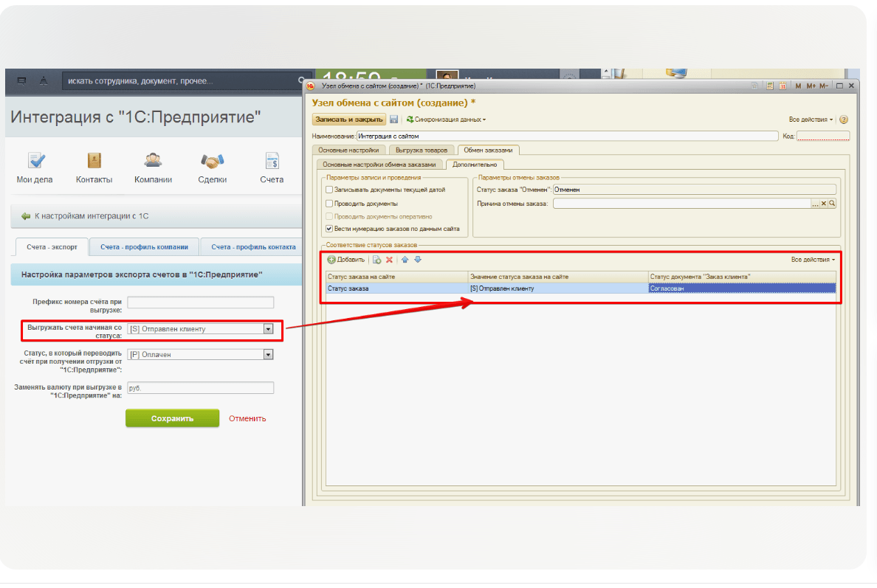The image size is (877, 588).
Task: Select the Обмен заказами tab
Action: 488,151
